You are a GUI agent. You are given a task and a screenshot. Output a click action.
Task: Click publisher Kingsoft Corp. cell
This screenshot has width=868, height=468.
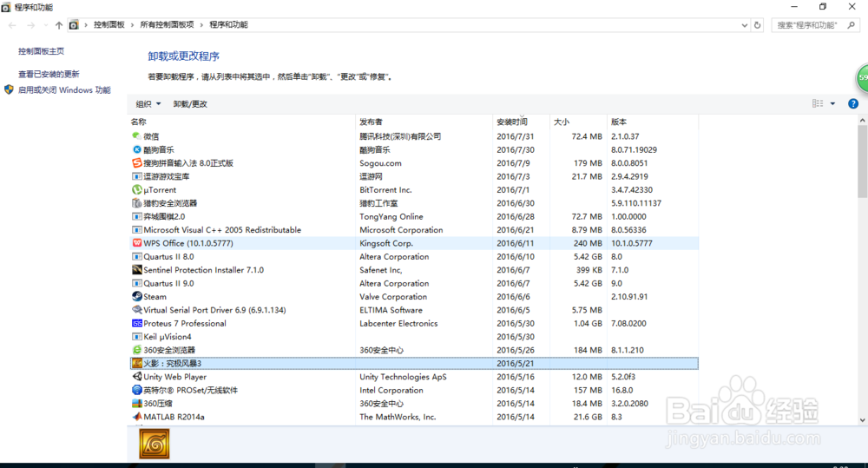(x=386, y=243)
